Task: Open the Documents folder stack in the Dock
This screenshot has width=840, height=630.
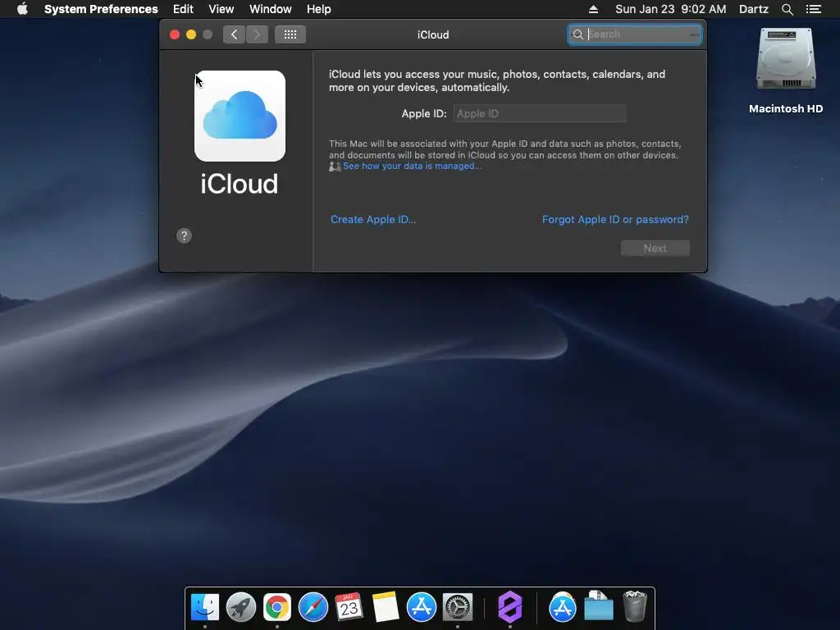Action: coord(598,606)
